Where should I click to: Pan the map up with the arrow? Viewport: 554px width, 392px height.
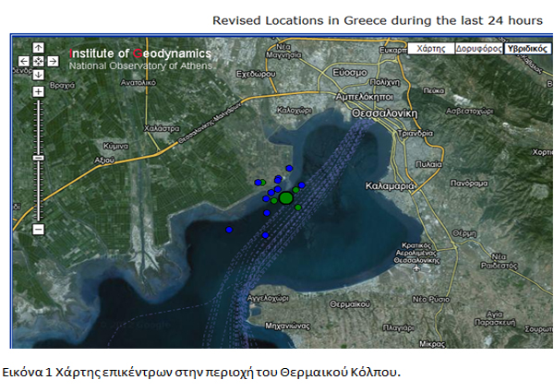38,48
